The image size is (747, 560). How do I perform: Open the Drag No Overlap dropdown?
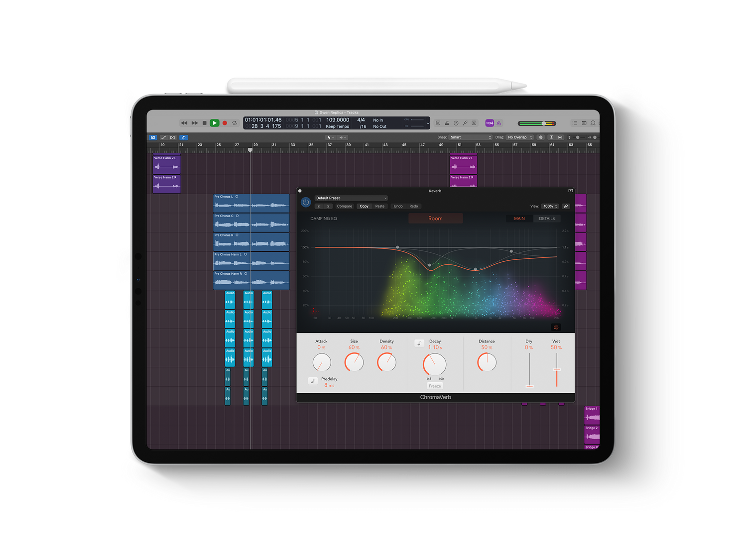(x=520, y=137)
